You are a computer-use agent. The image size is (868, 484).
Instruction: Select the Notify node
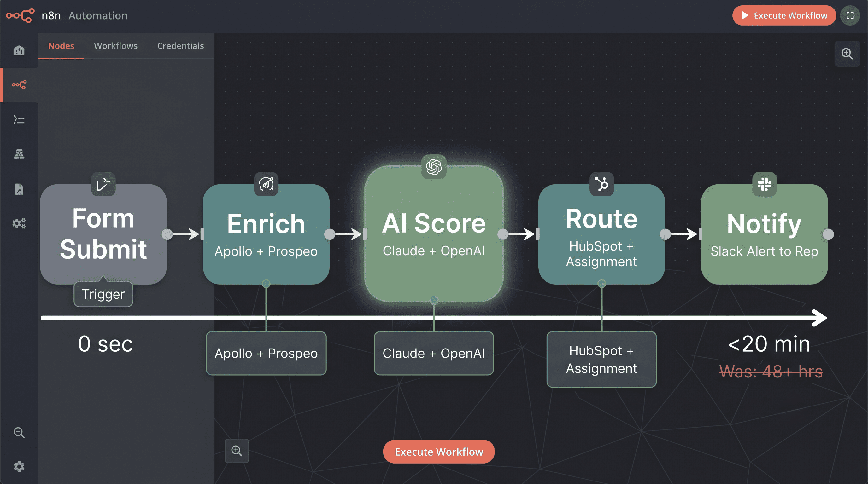pyautogui.click(x=764, y=234)
